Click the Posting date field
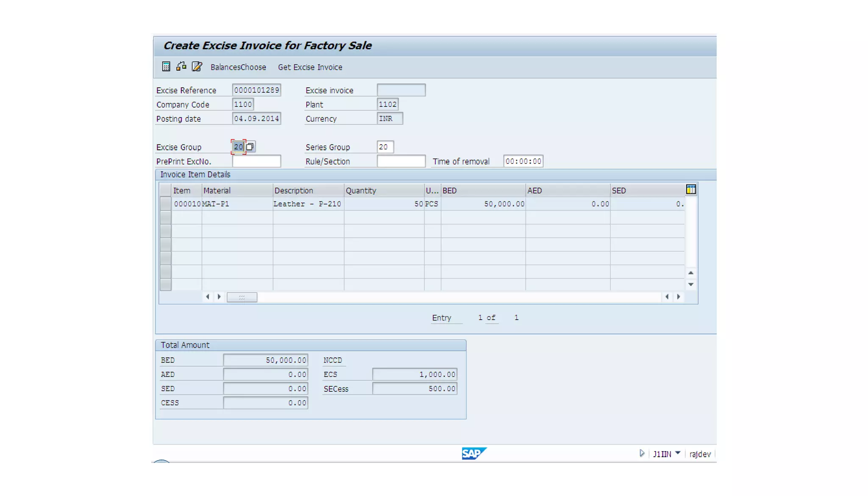The height and width of the screenshot is (496, 868). click(256, 119)
